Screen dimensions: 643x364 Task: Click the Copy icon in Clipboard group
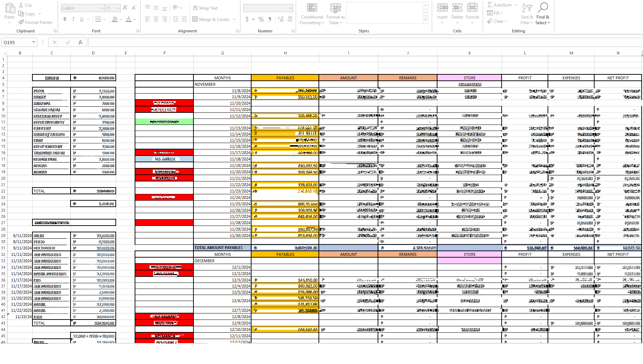[21, 14]
